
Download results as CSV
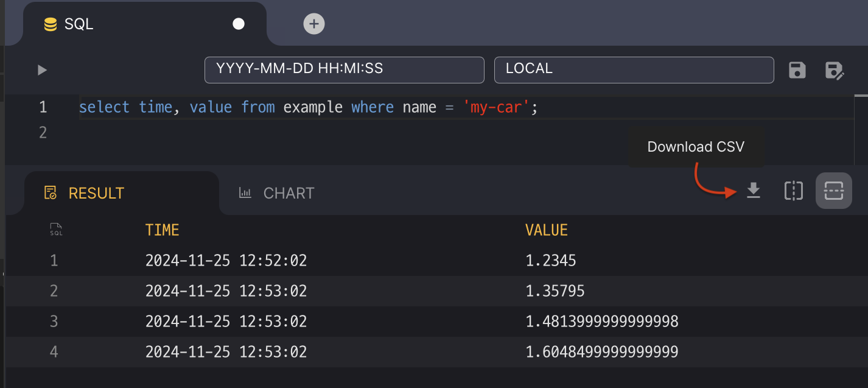coord(754,191)
